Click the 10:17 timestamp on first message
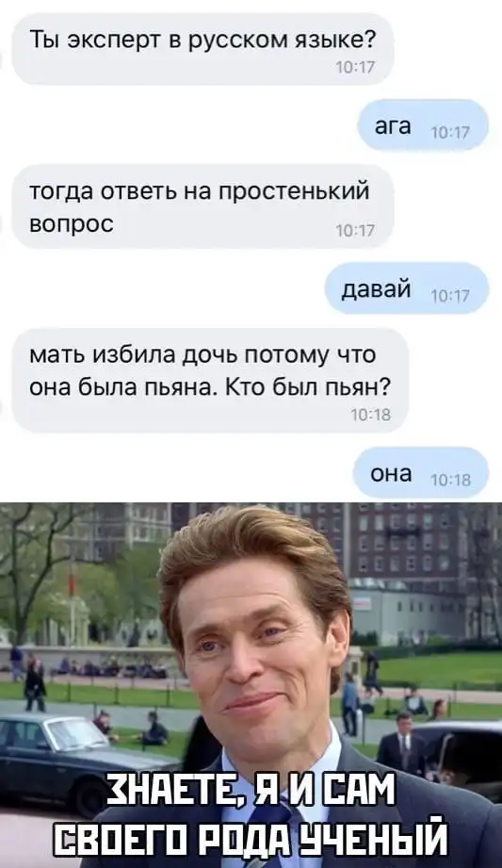 355,68
